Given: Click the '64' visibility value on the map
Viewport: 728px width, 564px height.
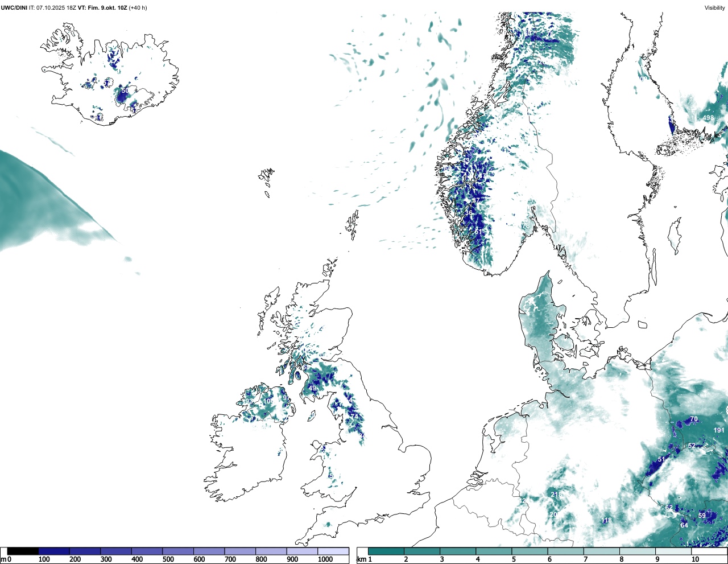Looking at the screenshot, I should point(684,525).
